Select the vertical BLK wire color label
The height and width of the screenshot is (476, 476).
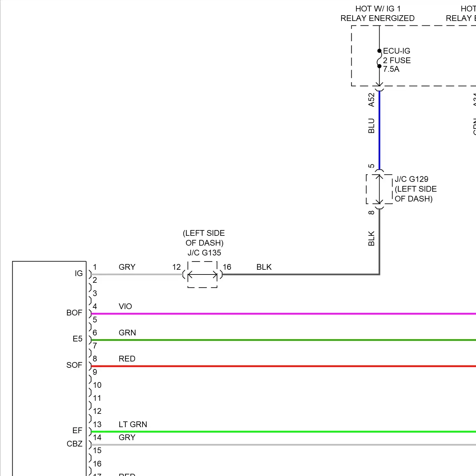coord(371,238)
